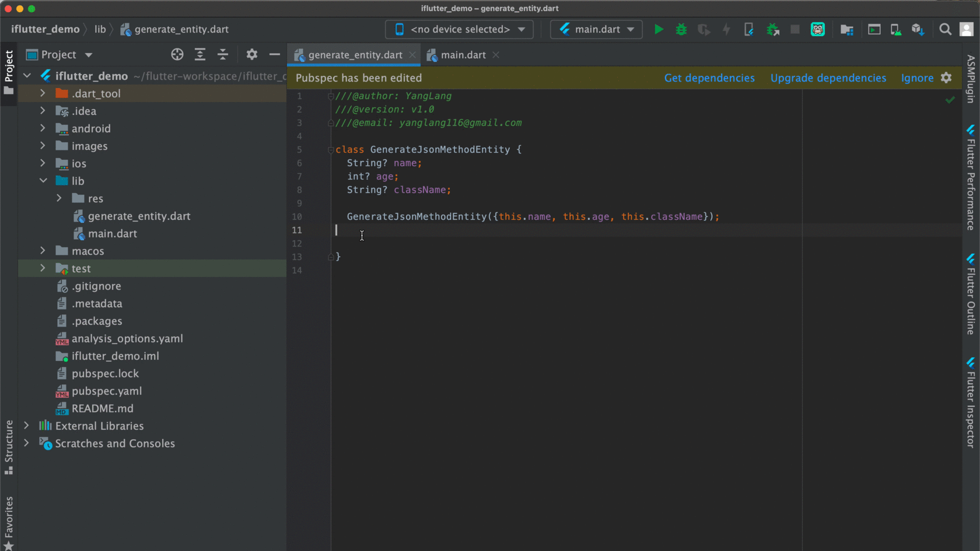
Task: Open the main.dart run configuration dropdown
Action: pyautogui.click(x=596, y=29)
